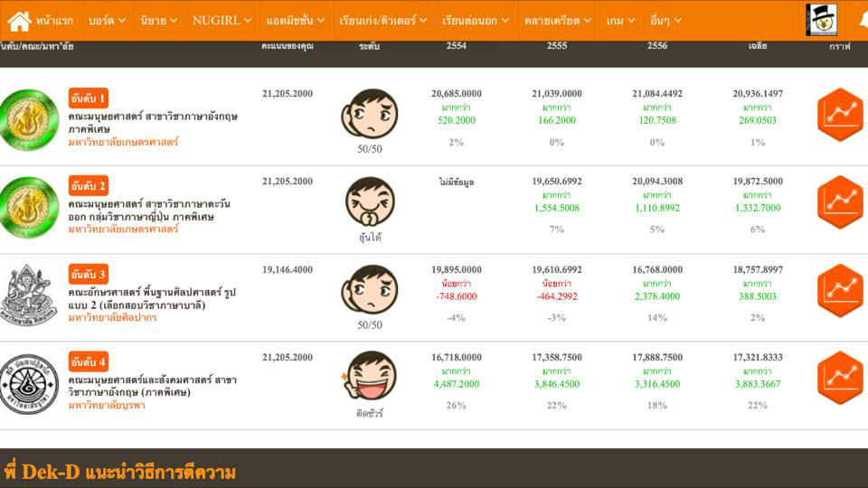The image size is (868, 488).
Task: Show the chart button for อันดับ 2
Action: [x=839, y=202]
